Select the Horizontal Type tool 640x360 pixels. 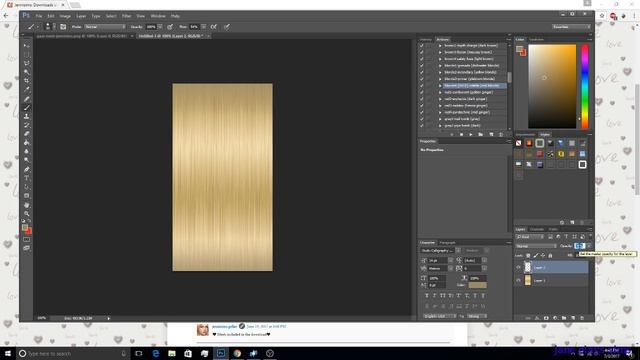point(27,178)
